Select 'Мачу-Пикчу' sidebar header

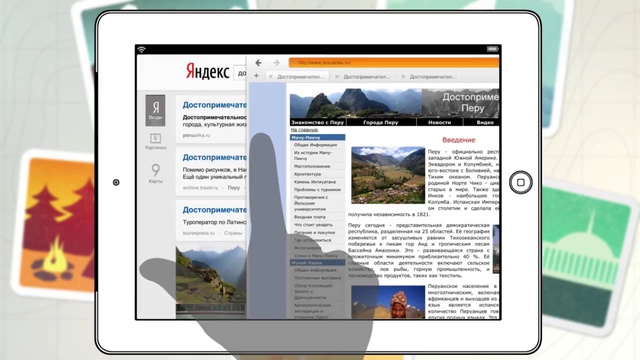click(318, 138)
